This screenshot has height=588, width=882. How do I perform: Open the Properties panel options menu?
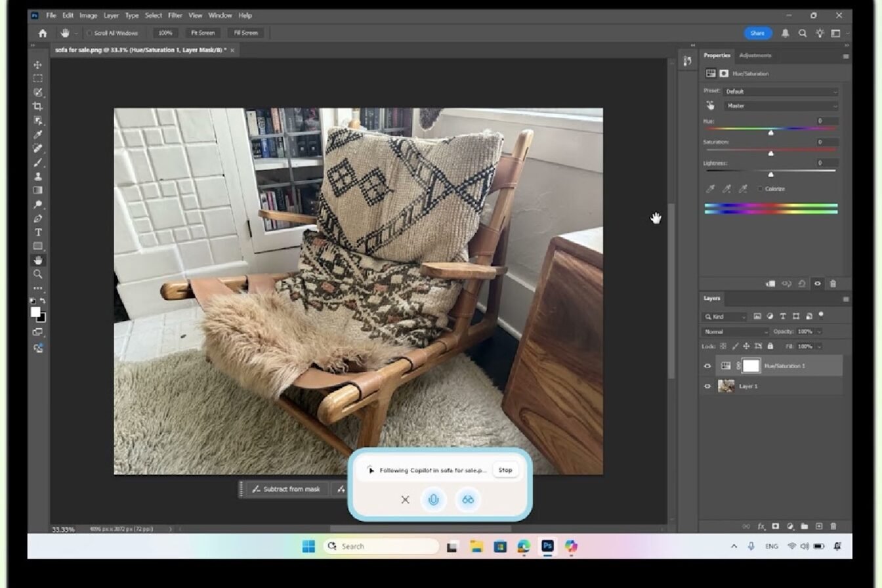845,56
